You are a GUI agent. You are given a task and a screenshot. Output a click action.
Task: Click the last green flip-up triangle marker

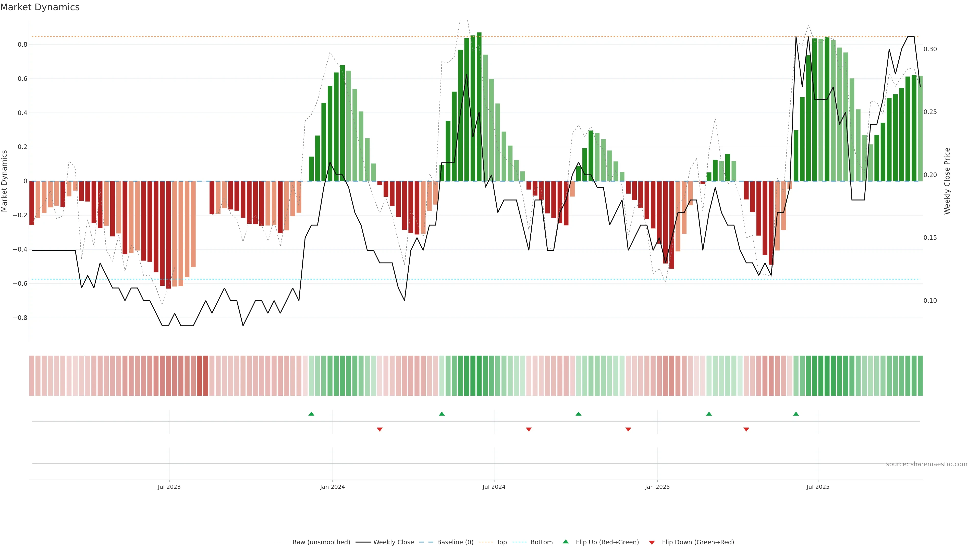pos(796,414)
